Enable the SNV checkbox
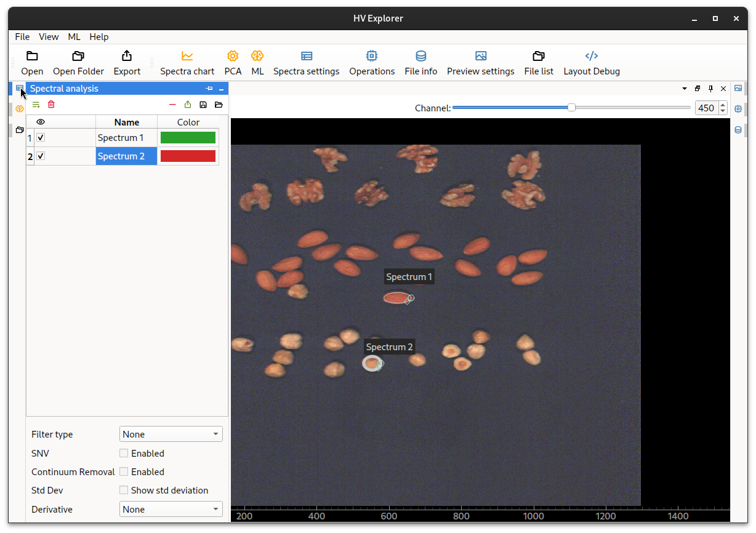 pyautogui.click(x=124, y=453)
